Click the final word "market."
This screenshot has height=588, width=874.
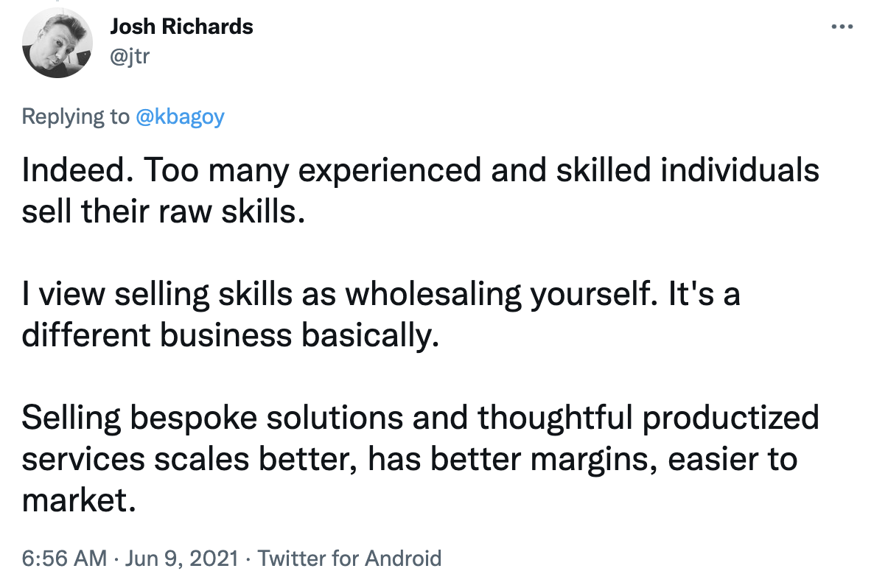click(x=79, y=500)
